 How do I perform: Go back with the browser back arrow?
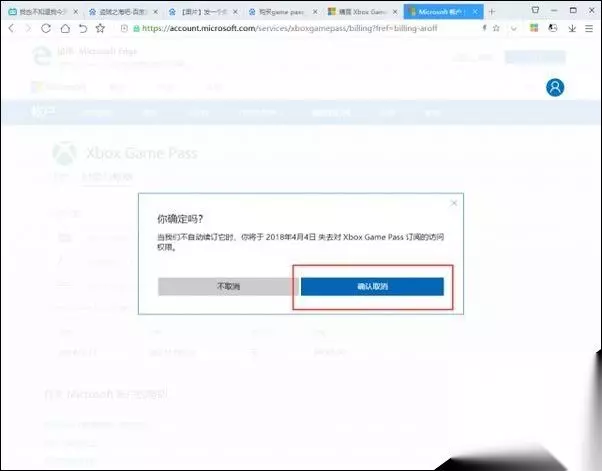(12, 28)
